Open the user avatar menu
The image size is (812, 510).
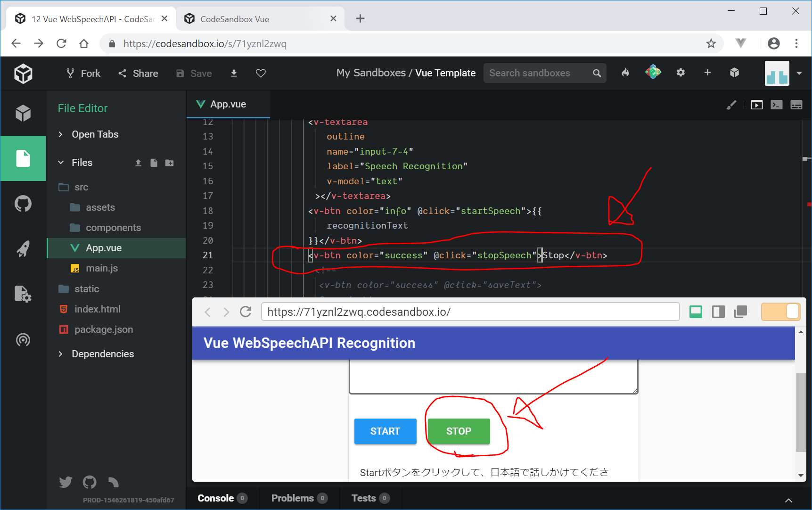[x=777, y=74]
